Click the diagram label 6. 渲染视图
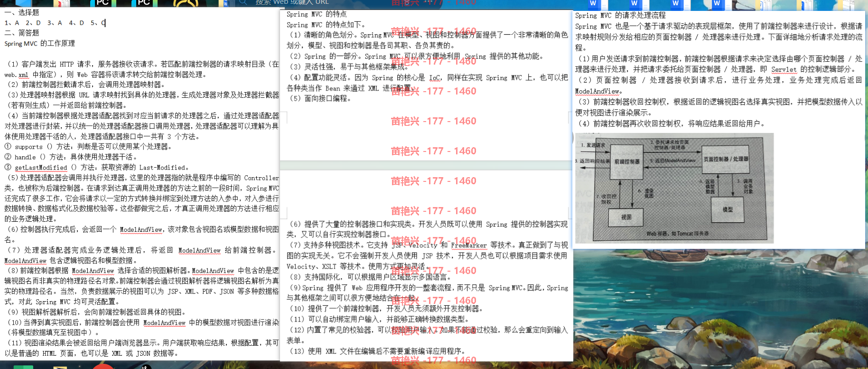The image size is (868, 369). 646,193
